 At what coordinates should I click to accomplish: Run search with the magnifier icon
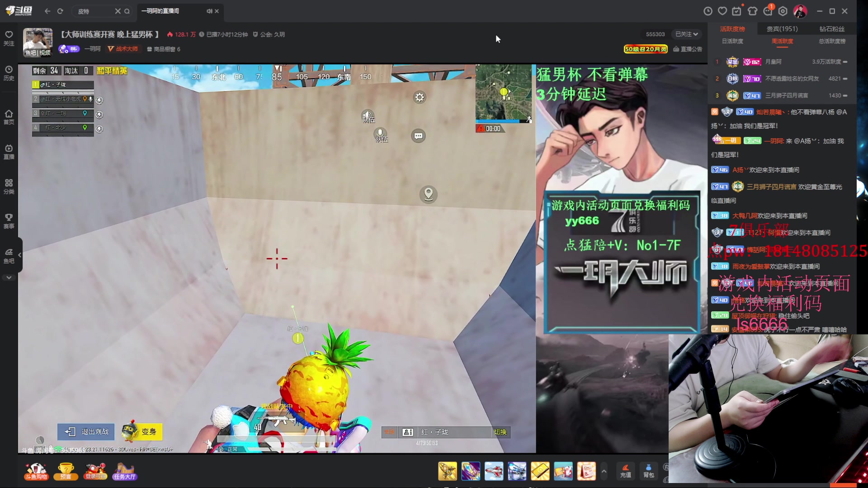(127, 11)
